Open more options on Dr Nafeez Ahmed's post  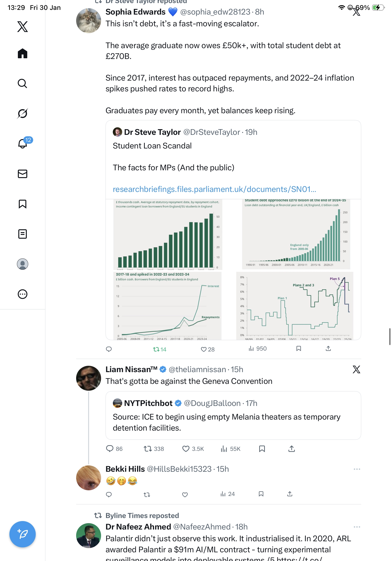pyautogui.click(x=357, y=527)
